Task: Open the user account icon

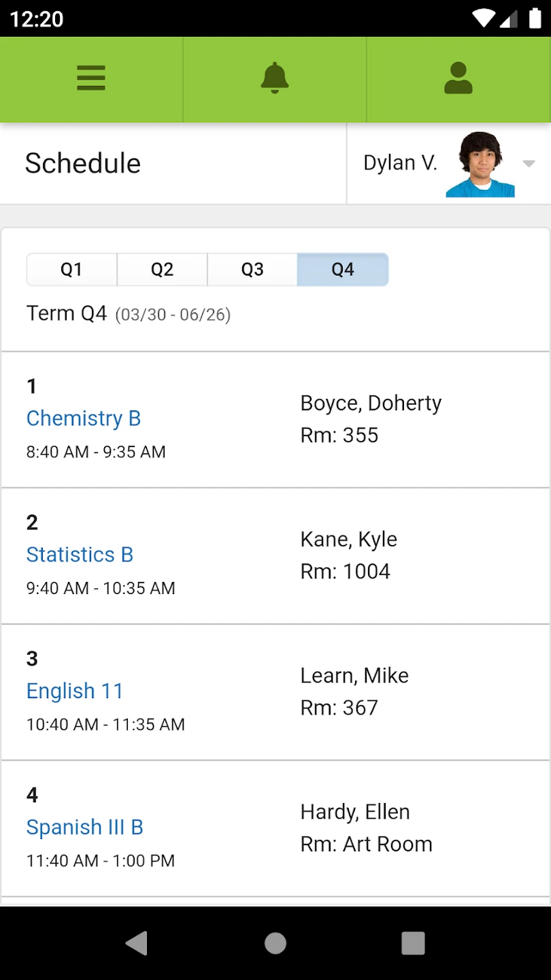Action: pos(458,78)
